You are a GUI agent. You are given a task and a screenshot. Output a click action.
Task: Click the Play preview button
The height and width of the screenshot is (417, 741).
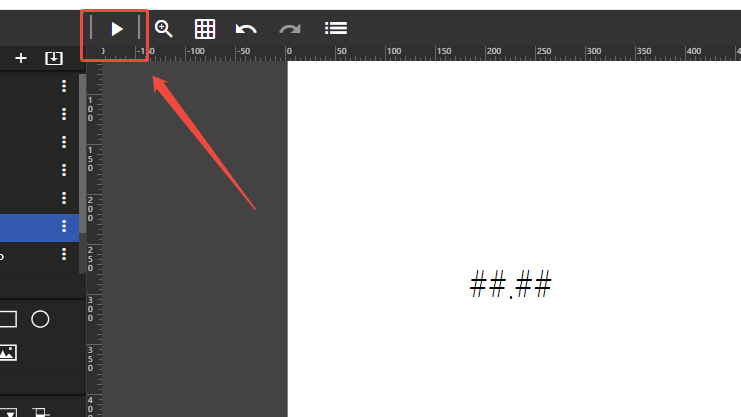coord(116,29)
